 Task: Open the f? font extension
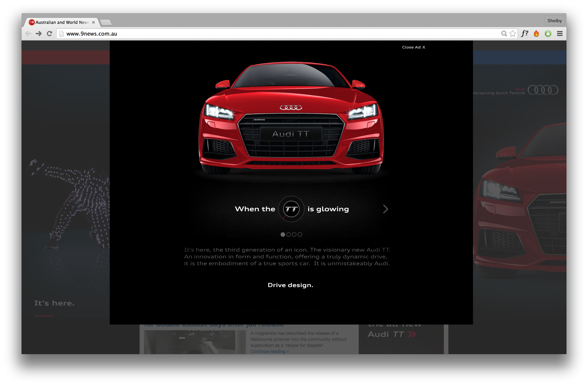click(524, 33)
